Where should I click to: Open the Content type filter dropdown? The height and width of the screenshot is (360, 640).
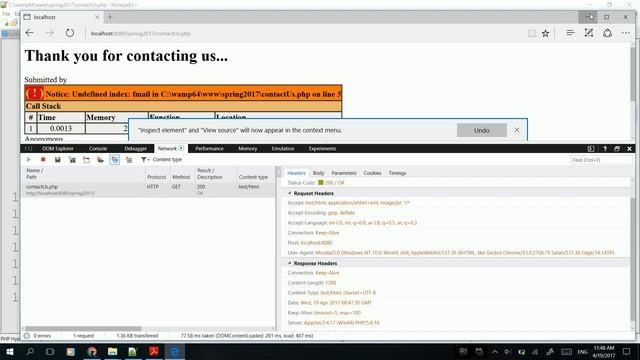[161, 160]
